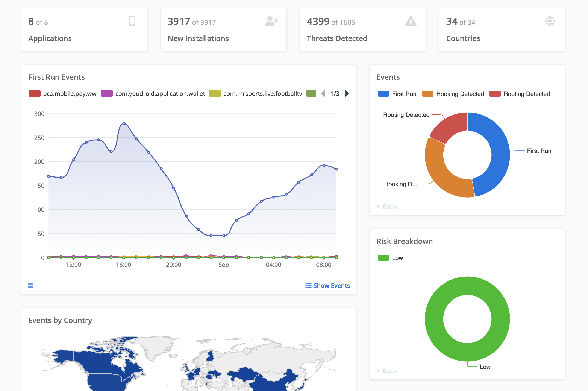Toggle com.mrsports.live.footballtv legend entry
The width and height of the screenshot is (588, 391).
255,94
